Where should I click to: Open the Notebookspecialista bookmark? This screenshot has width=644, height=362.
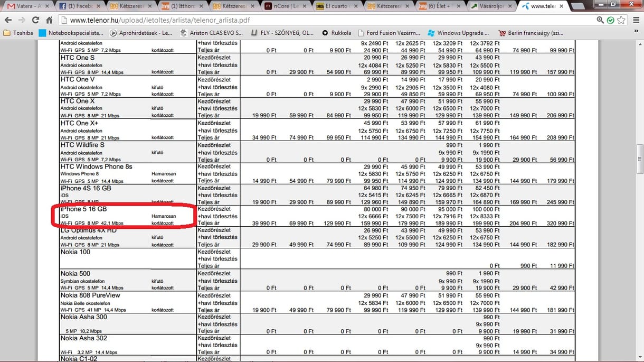point(71,33)
